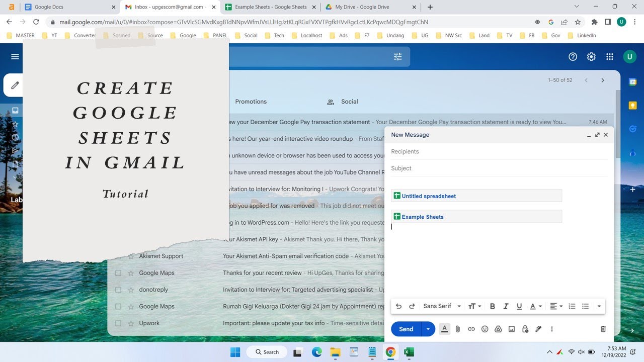Select checkbox for donotreply email

tap(118, 290)
